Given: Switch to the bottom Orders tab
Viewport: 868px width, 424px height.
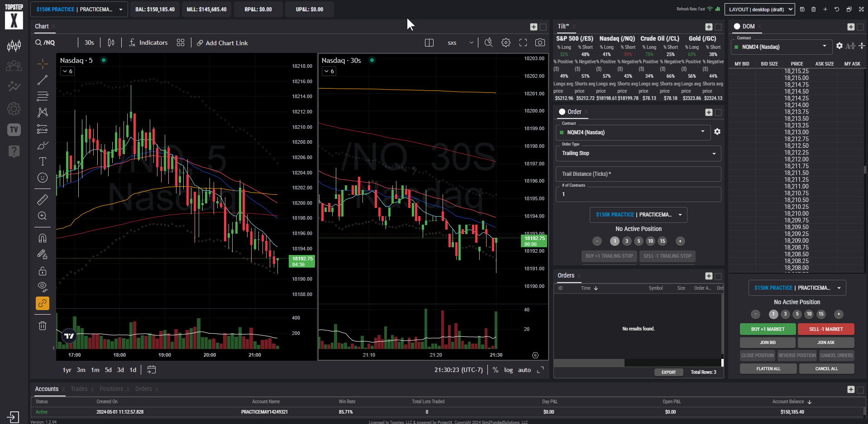Looking at the screenshot, I should point(143,389).
